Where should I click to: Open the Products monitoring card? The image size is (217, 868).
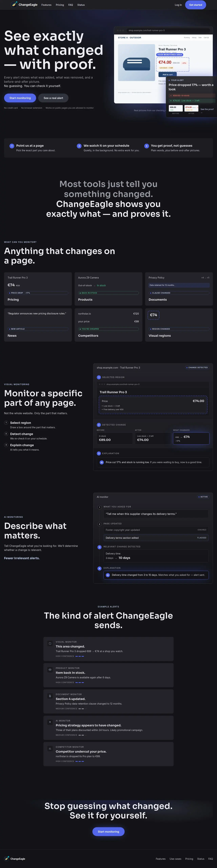(108, 289)
